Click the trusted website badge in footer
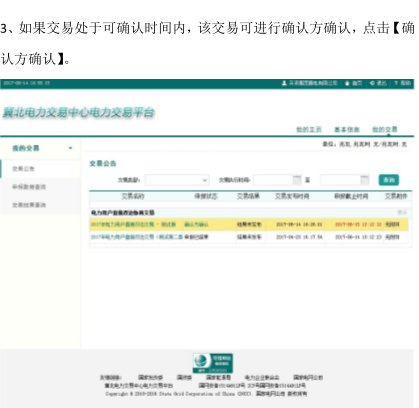This screenshot has width=419, height=408. (213, 363)
